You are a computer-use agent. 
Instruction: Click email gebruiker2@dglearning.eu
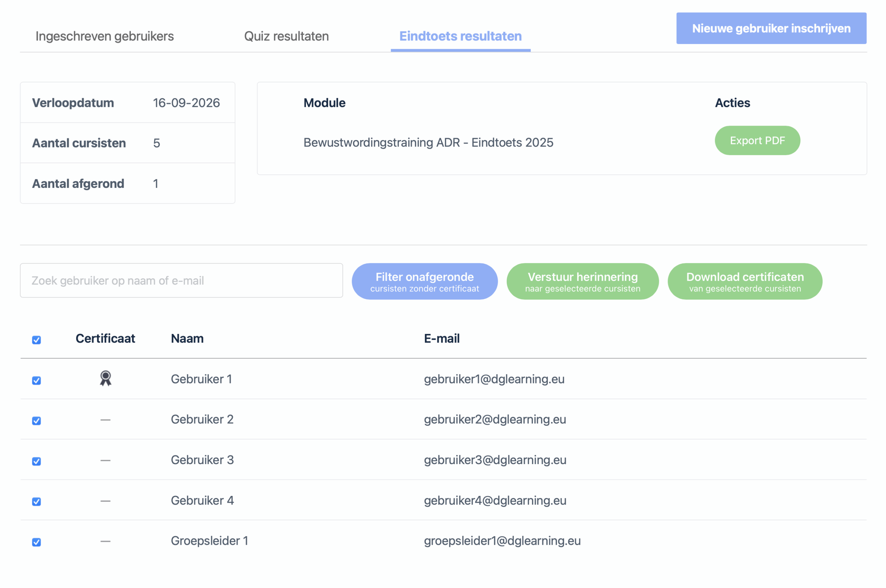495,419
